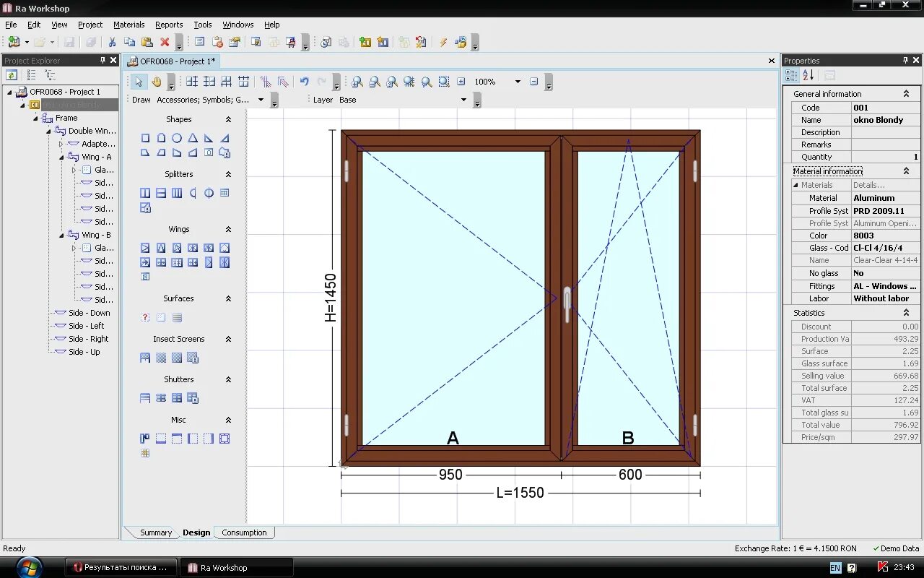Click the grid icon in Misc section
Screen dimensions: 924x578
click(x=145, y=454)
